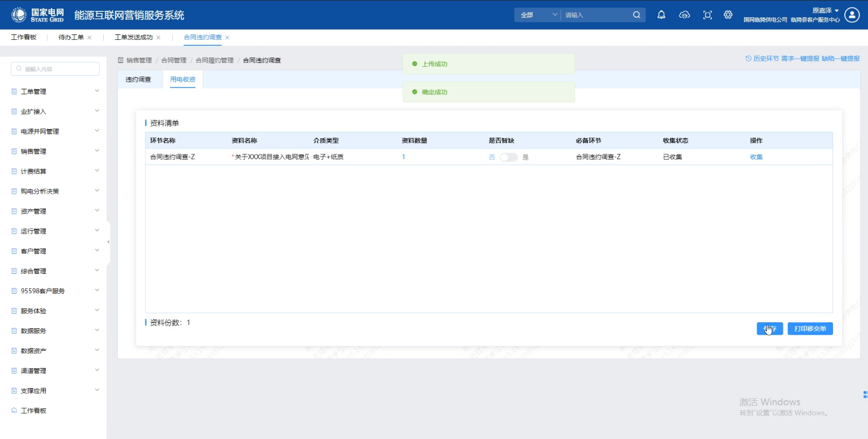Collapse the sidebar using the handle arrow
This screenshot has width=868, height=439.
coord(108,242)
